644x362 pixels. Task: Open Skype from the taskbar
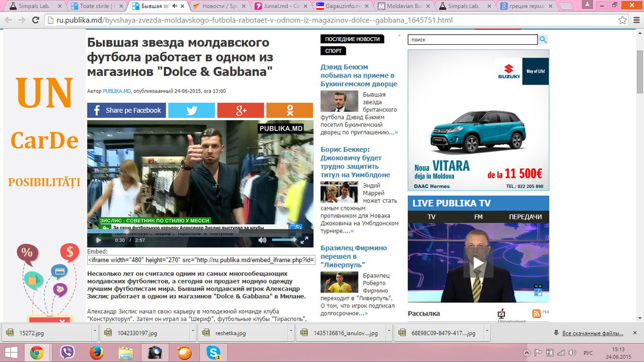[213, 352]
